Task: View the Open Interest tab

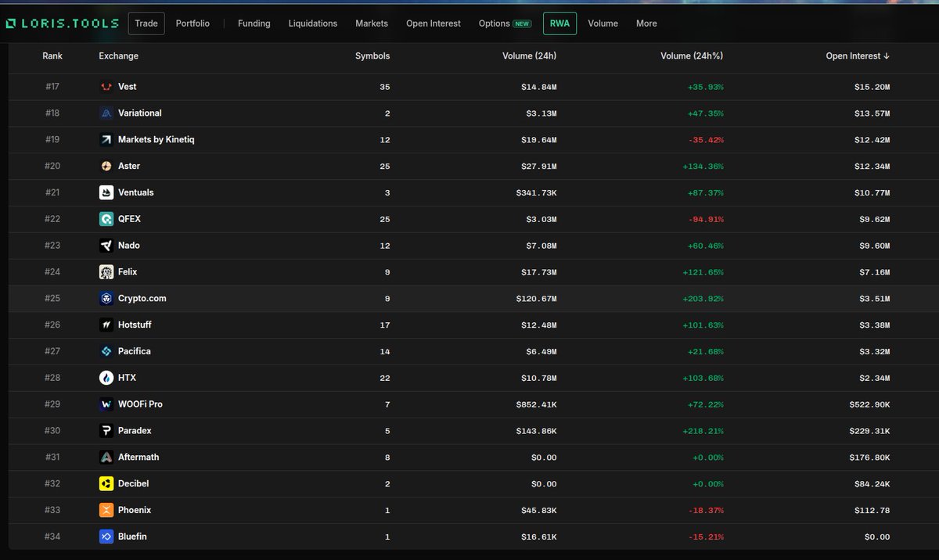Action: [434, 23]
